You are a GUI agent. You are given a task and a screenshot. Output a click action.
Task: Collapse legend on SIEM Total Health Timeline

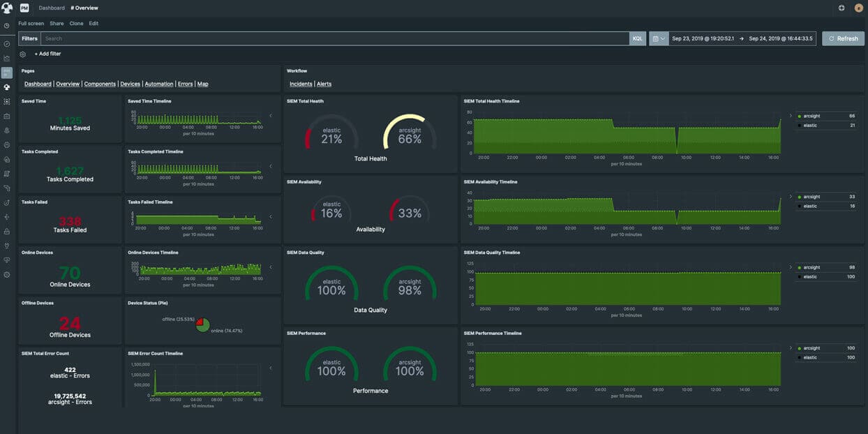(791, 116)
